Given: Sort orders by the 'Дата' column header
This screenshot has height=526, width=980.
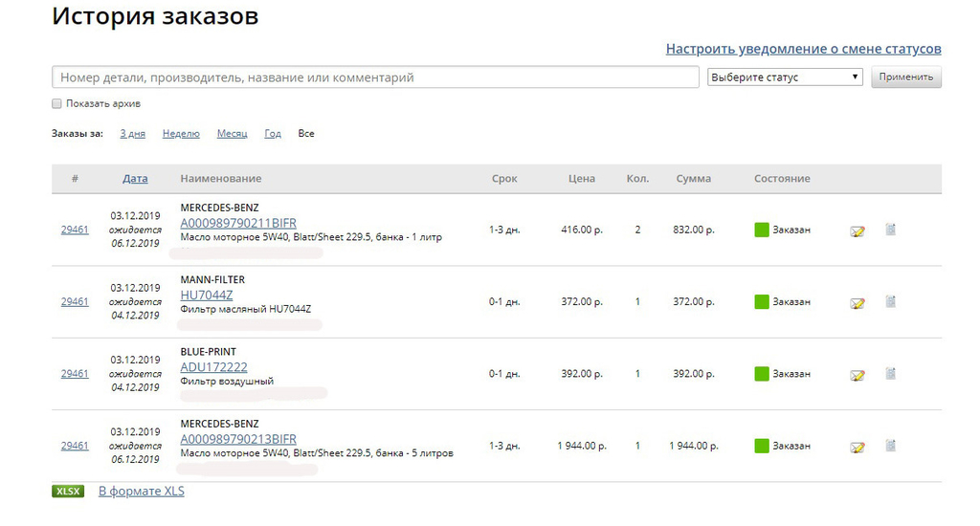Looking at the screenshot, I should tap(135, 179).
